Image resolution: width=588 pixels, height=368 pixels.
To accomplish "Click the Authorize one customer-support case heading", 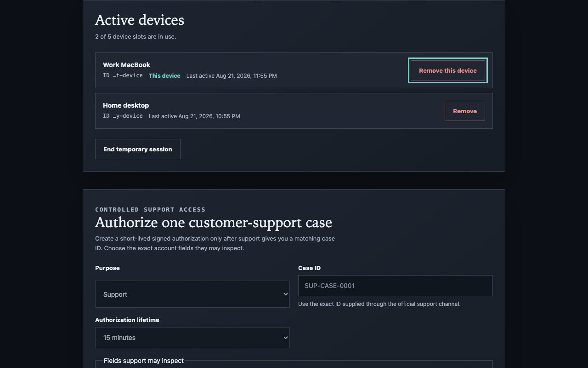I will [214, 223].
